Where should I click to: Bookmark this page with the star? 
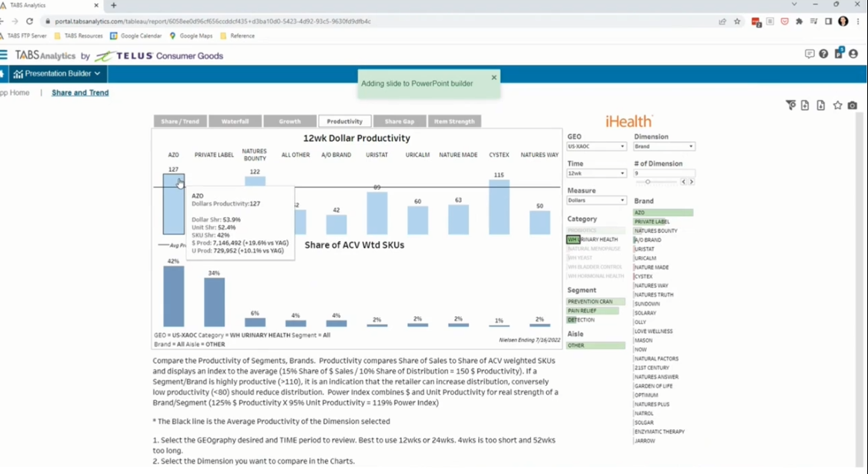tap(737, 22)
